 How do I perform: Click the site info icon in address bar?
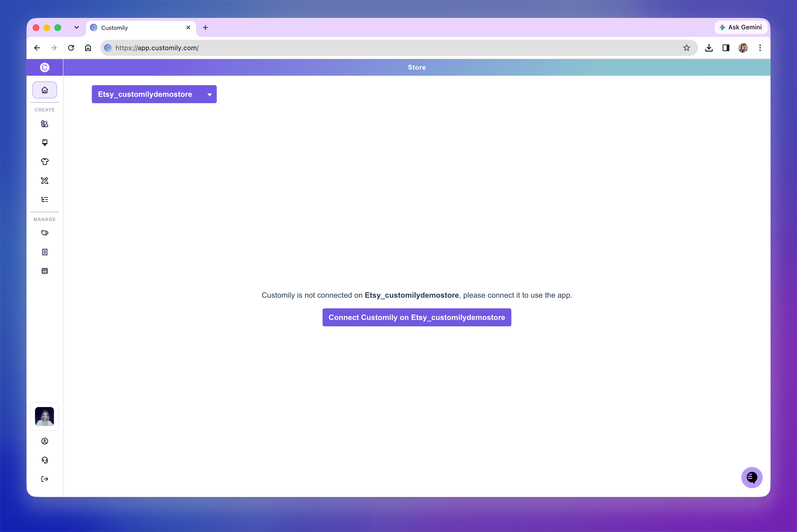click(108, 48)
